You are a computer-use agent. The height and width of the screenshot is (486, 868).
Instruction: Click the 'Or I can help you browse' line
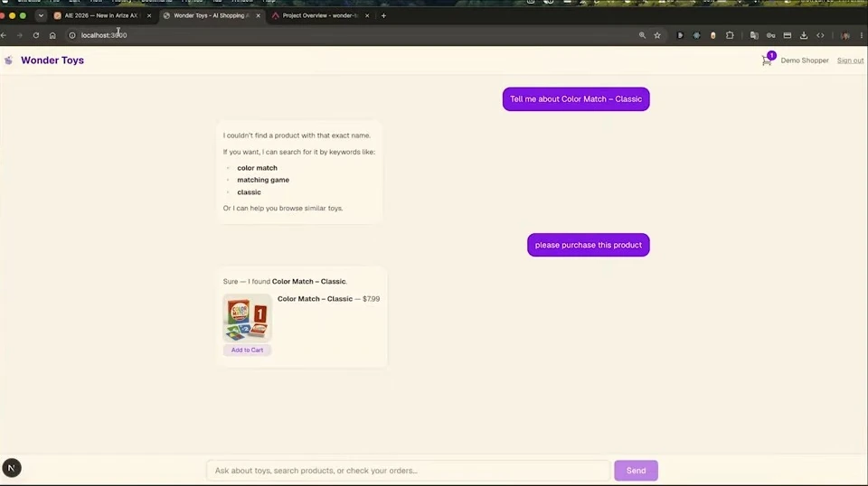coord(283,209)
